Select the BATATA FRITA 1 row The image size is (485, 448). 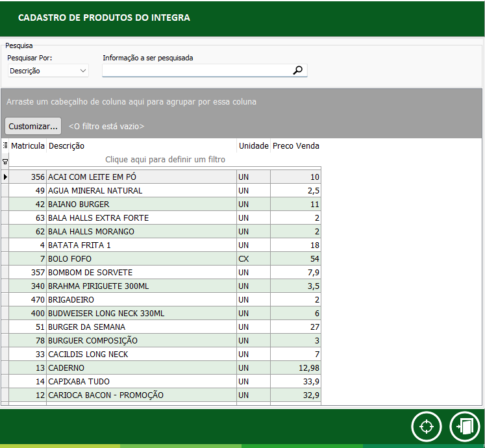165,245
